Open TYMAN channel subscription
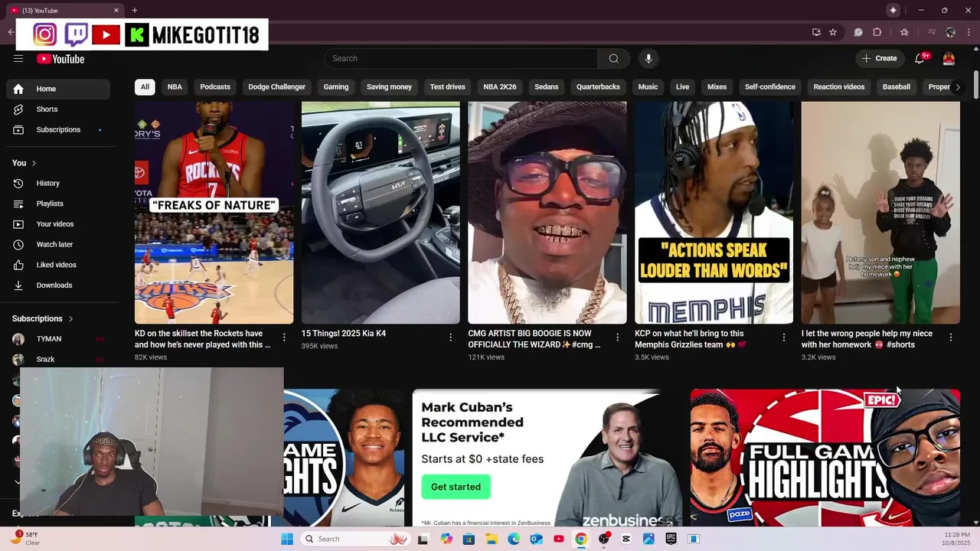The width and height of the screenshot is (980, 551). click(58, 339)
